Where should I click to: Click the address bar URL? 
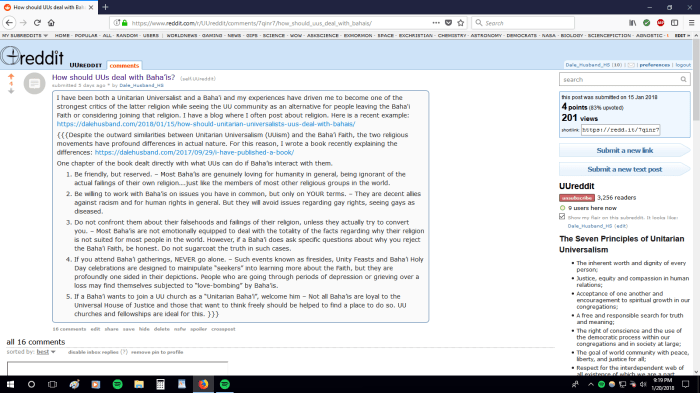(251, 23)
